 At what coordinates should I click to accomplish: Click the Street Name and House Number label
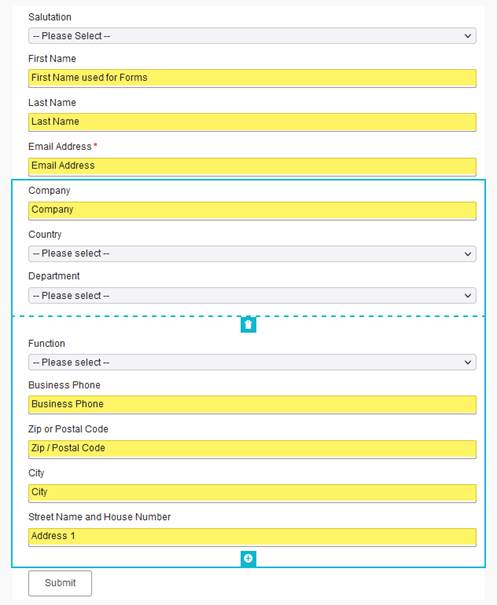(100, 517)
